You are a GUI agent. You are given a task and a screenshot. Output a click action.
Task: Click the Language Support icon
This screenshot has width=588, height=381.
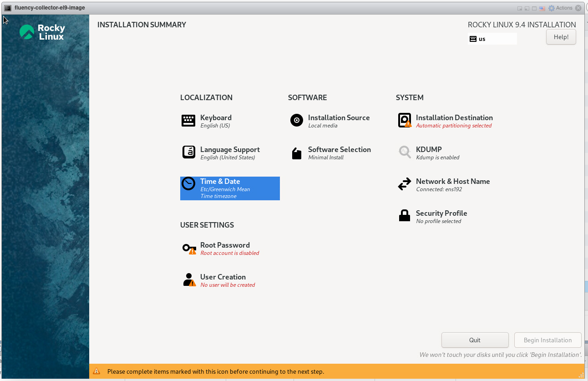pos(189,152)
